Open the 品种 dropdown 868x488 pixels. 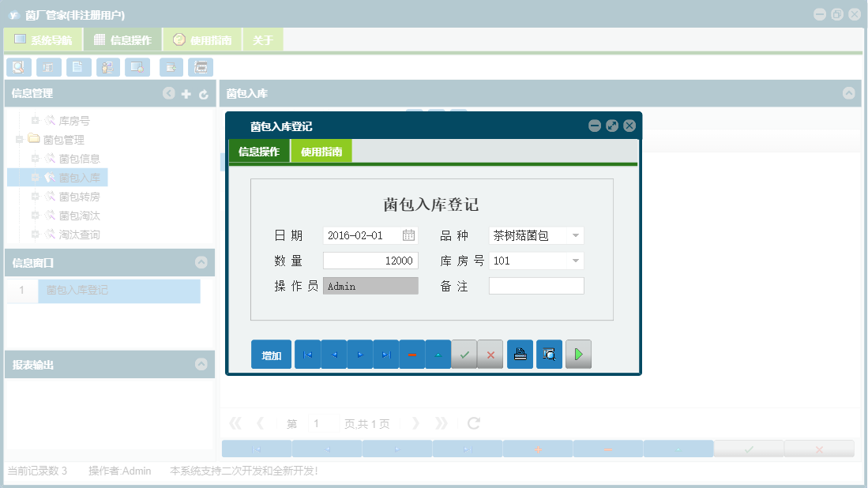576,234
